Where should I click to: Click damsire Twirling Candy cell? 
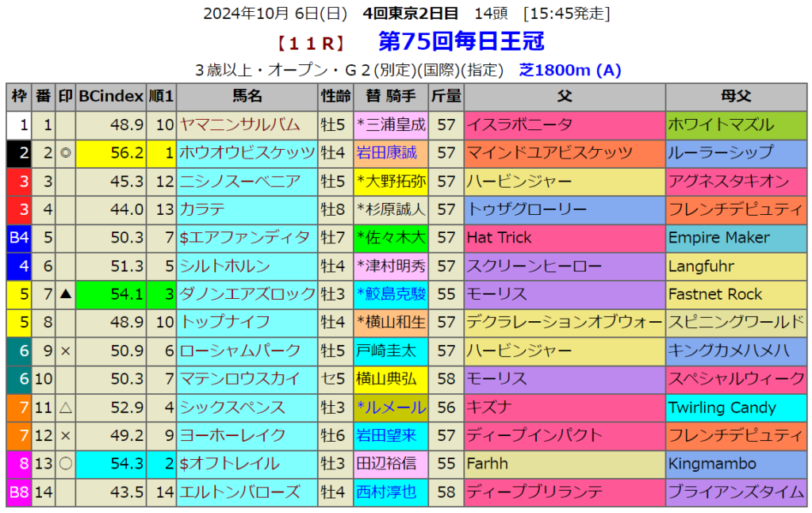click(x=722, y=408)
